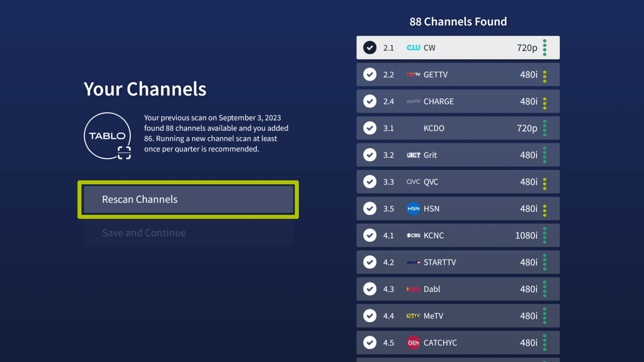Click the QVC logo on channel 3.3

[x=413, y=181]
